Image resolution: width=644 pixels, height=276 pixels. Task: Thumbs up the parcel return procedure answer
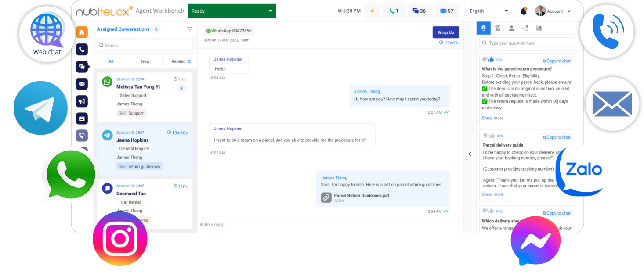pos(491,60)
